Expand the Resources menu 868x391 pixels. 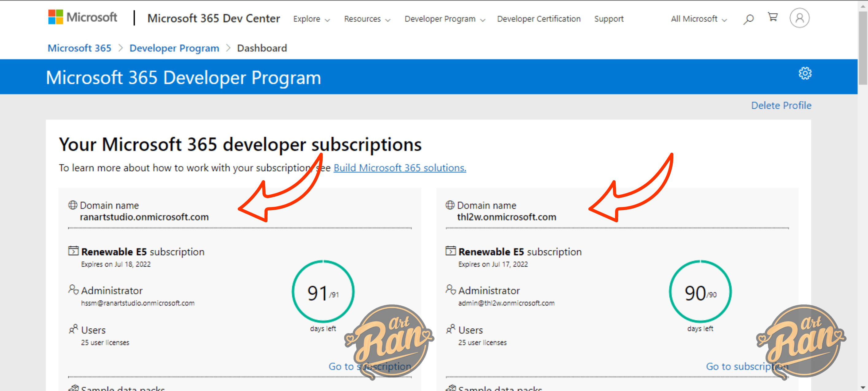tap(367, 19)
